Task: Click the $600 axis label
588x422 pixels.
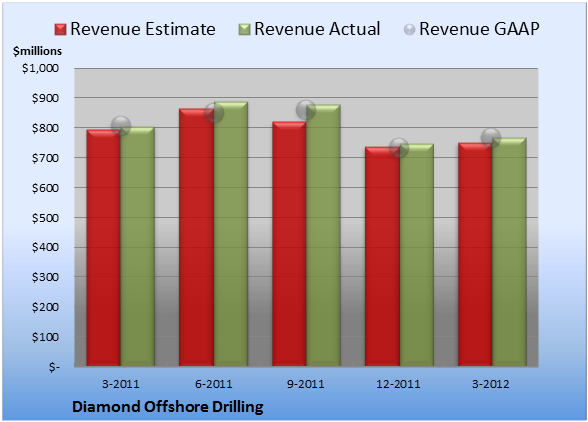Action: (x=45, y=188)
